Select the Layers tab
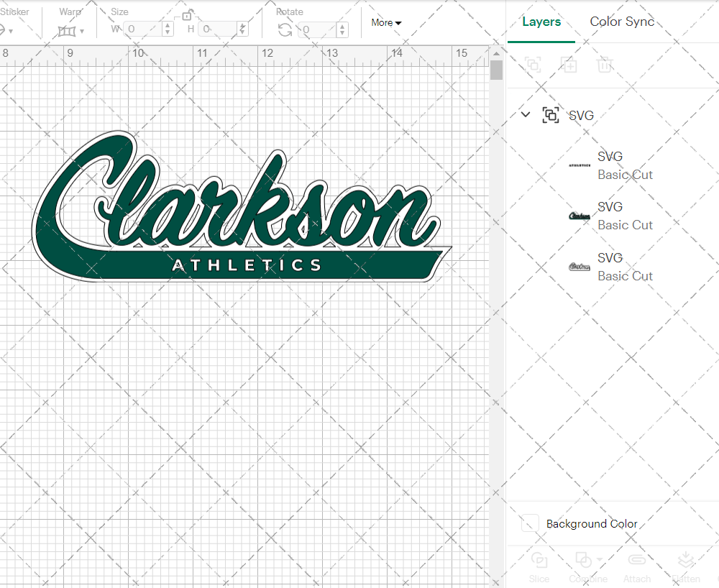Viewport: 719px width, 588px height. point(541,22)
